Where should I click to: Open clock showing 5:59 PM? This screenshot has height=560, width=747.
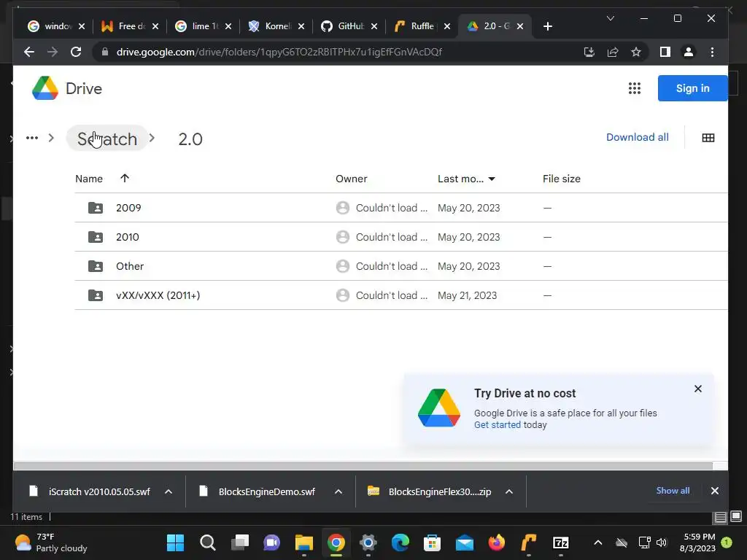point(698,542)
